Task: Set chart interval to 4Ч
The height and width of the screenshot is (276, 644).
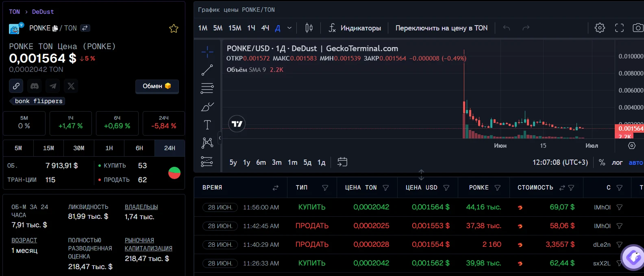Action: coord(265,28)
